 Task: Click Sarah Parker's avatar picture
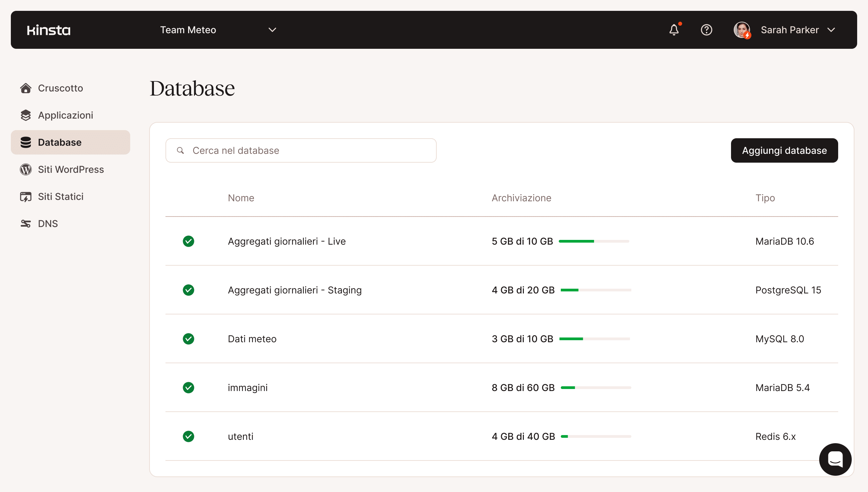click(742, 30)
